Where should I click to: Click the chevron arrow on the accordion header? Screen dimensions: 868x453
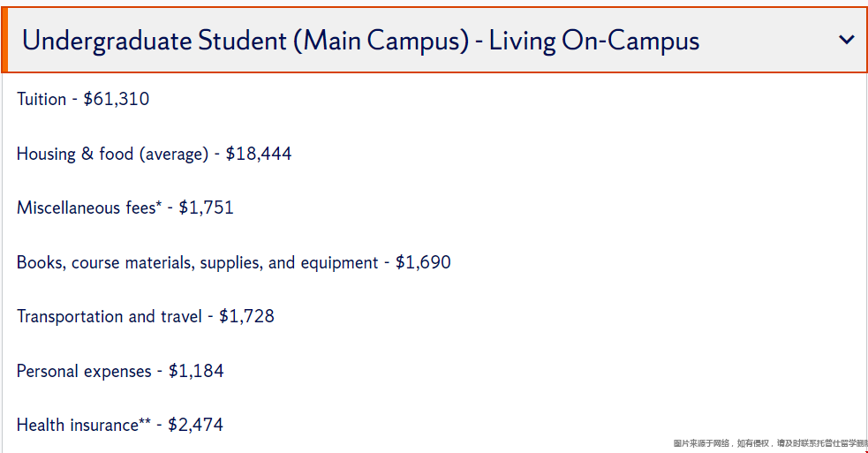(847, 41)
